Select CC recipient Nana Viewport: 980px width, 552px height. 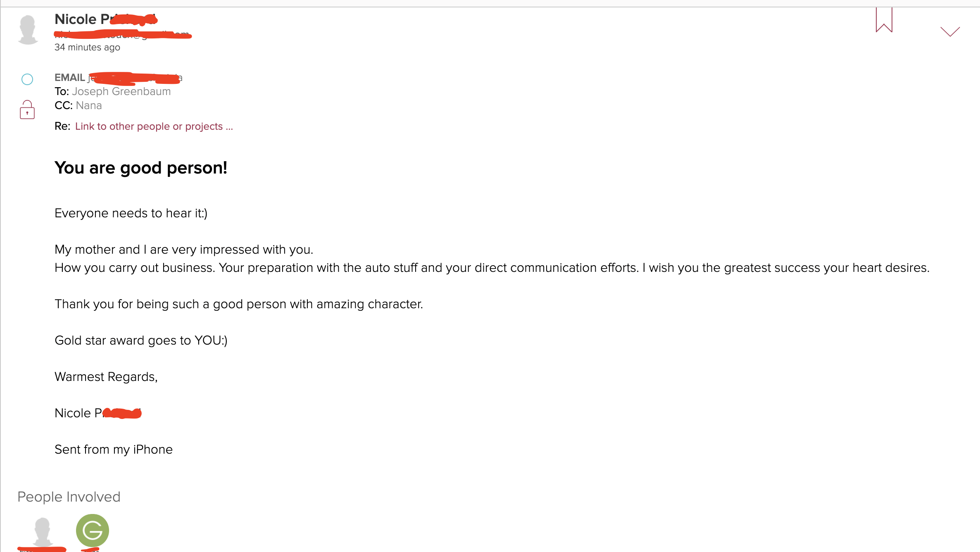pos(89,106)
